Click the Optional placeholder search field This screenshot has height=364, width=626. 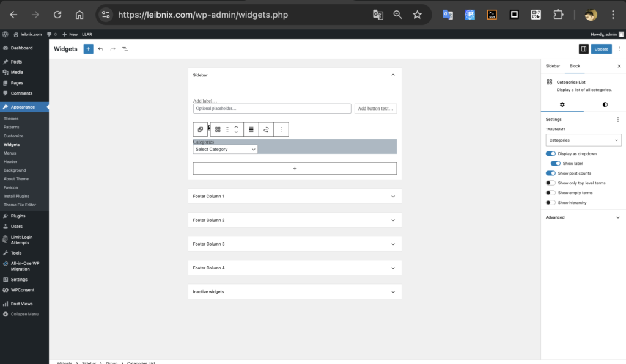[x=272, y=109]
